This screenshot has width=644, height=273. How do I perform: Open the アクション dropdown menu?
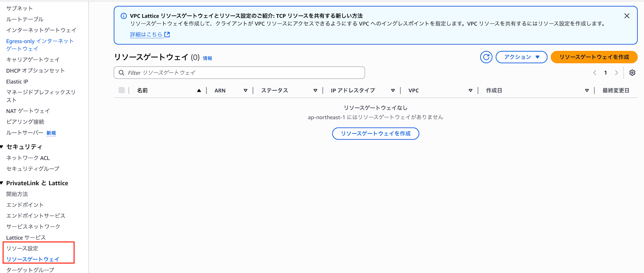coord(521,57)
